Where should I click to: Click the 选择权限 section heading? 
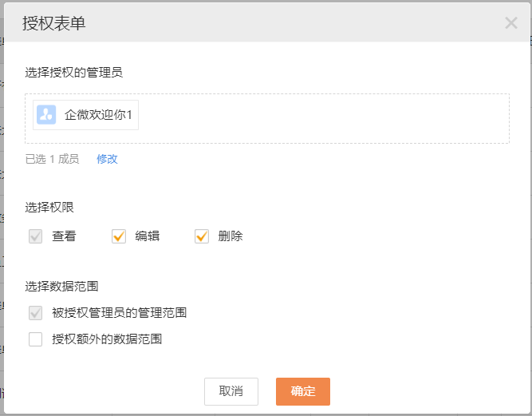tap(49, 207)
